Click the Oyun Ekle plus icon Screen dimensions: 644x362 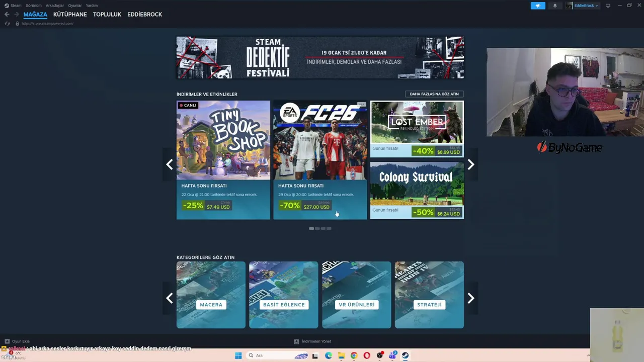click(7, 341)
